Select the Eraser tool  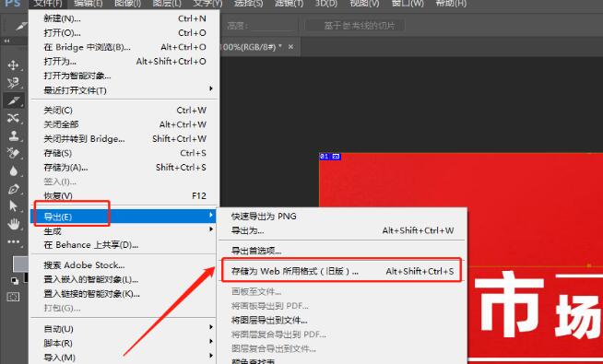(x=14, y=153)
